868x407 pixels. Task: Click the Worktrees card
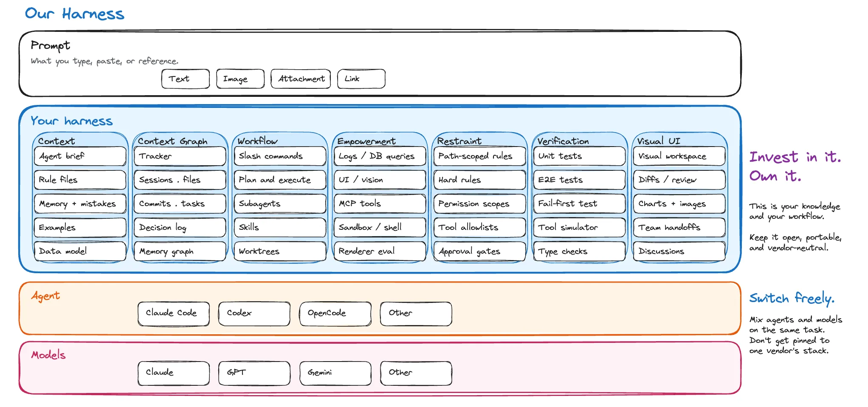[x=280, y=252]
